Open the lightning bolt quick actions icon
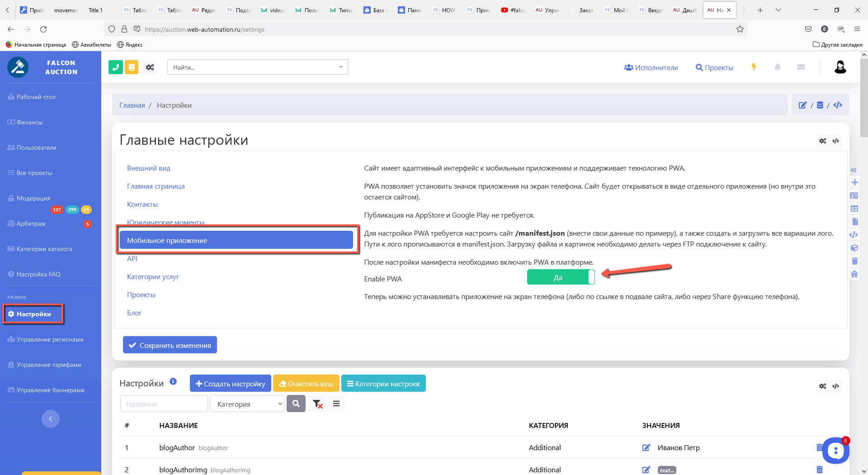 coord(754,67)
